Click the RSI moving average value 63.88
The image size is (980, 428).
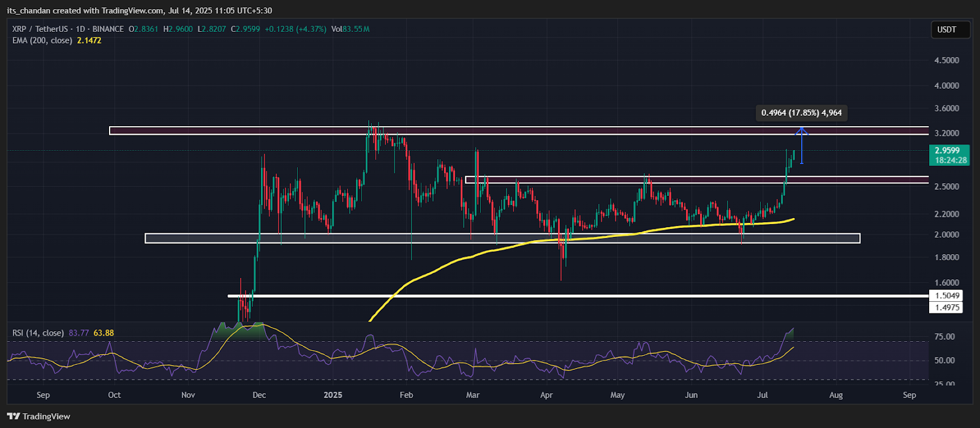tap(104, 333)
